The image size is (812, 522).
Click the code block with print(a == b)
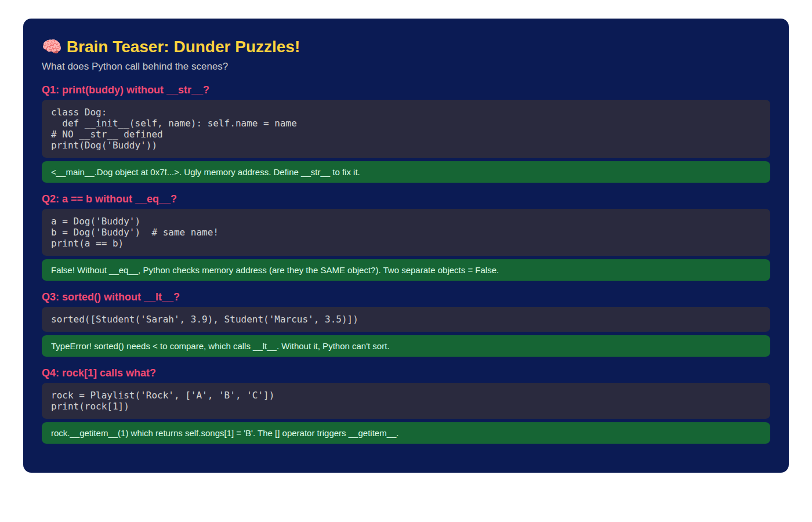(406, 233)
